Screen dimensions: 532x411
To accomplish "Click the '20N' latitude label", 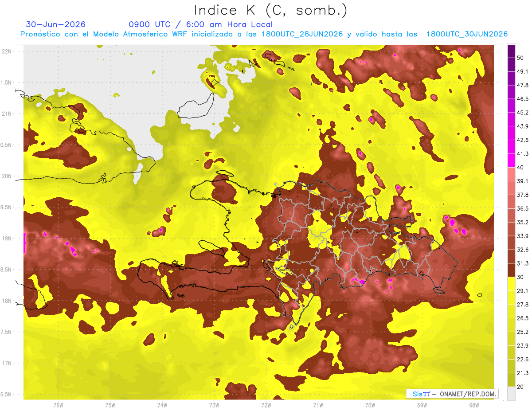I will 7,176.
